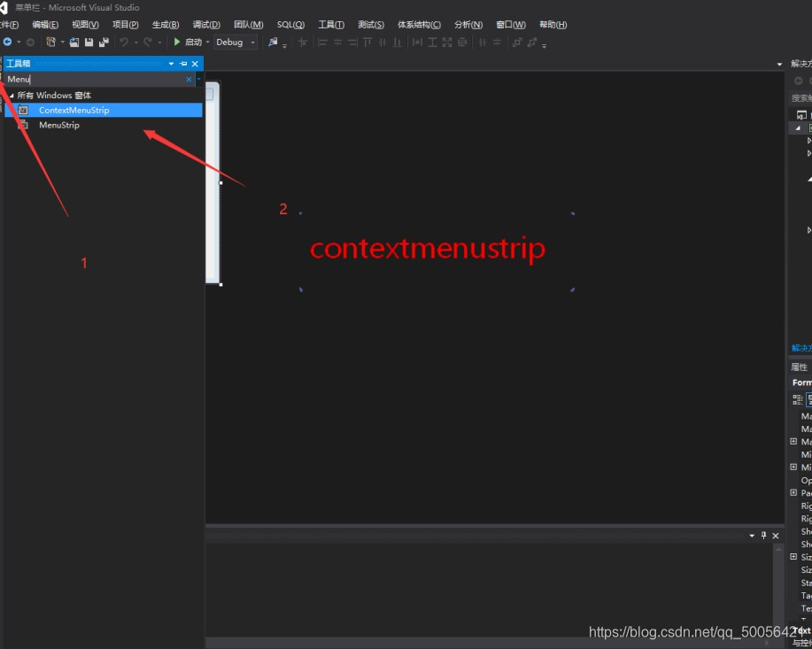Select ContextMenuStrip in the toolbox
Image resolution: width=812 pixels, height=649 pixels.
tap(103, 110)
